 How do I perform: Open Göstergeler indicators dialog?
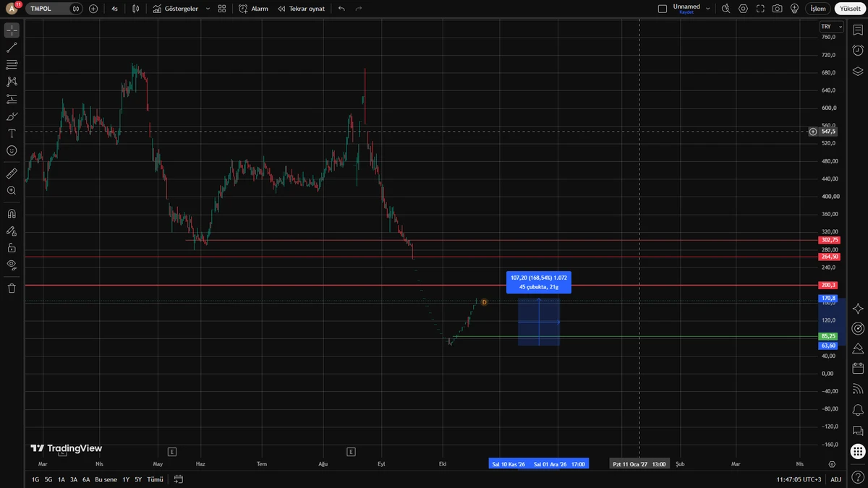(x=176, y=9)
